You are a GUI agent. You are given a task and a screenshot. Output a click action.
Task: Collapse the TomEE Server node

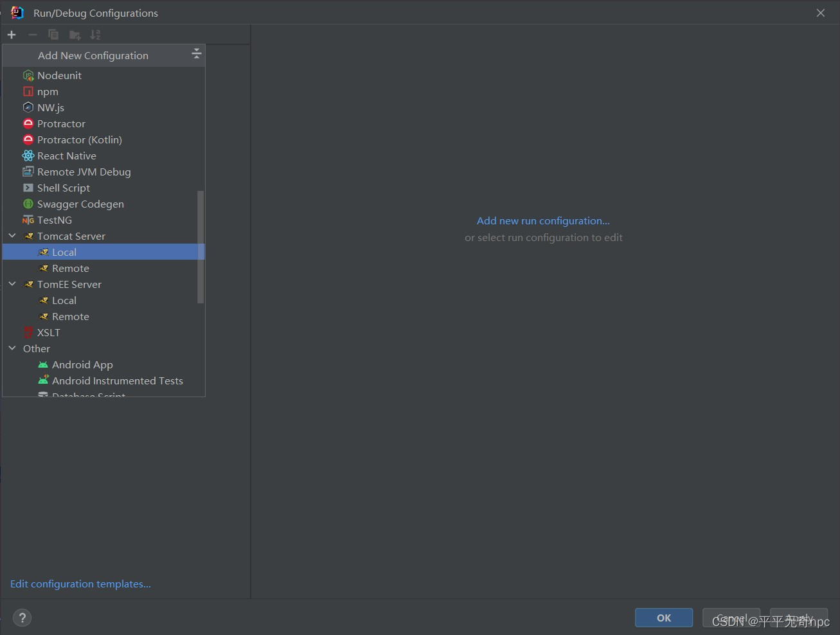[x=12, y=284]
